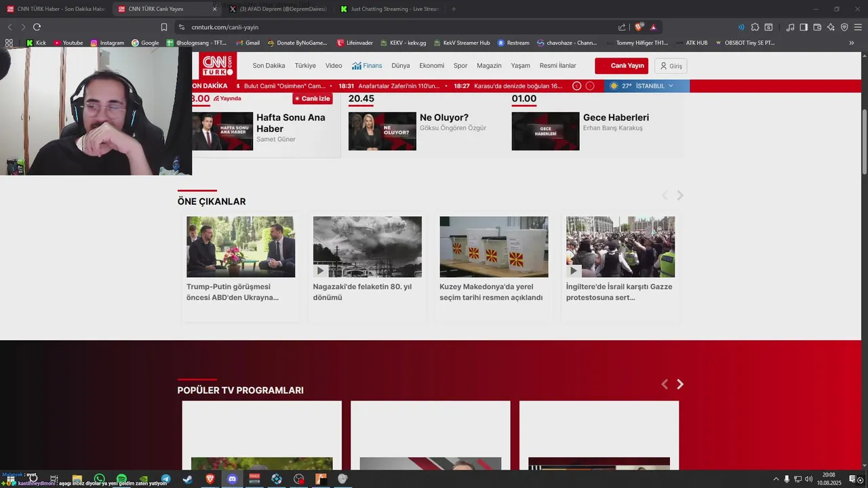This screenshot has height=488, width=868.
Task: Open the Dünya menu item
Action: 401,66
